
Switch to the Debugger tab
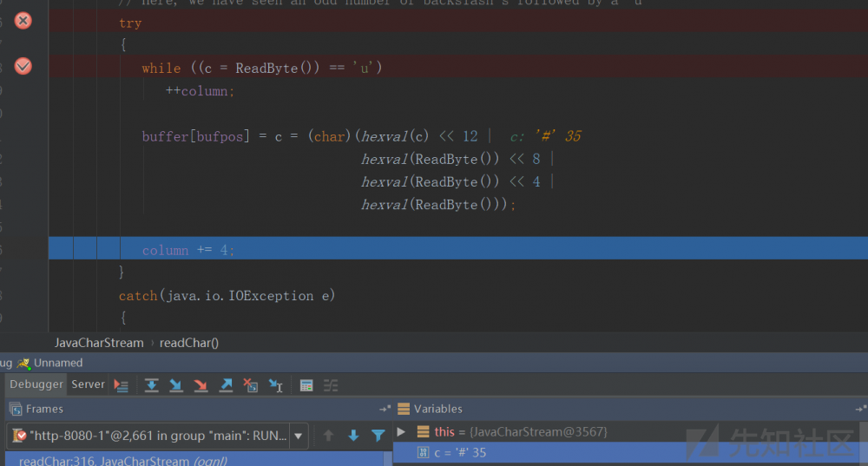[36, 384]
